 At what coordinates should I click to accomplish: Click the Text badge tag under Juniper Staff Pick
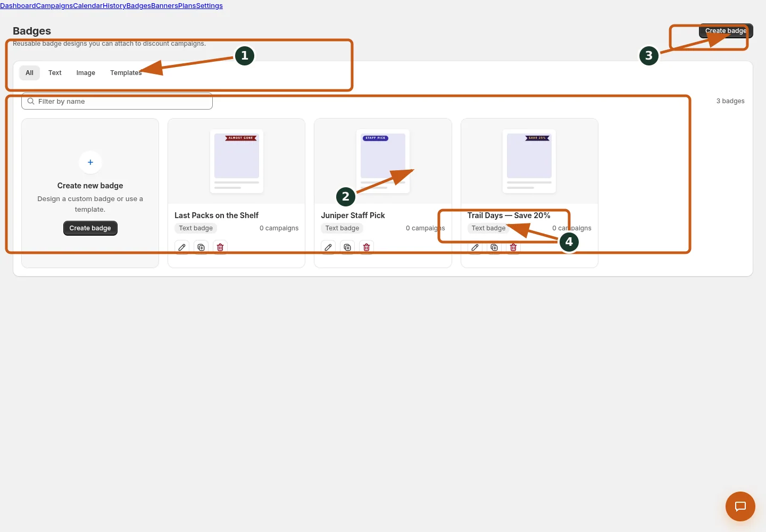[342, 228]
